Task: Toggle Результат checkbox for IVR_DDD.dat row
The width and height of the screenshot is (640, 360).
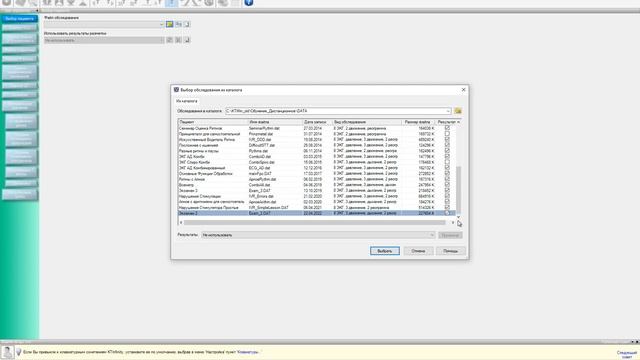Action: [447, 140]
